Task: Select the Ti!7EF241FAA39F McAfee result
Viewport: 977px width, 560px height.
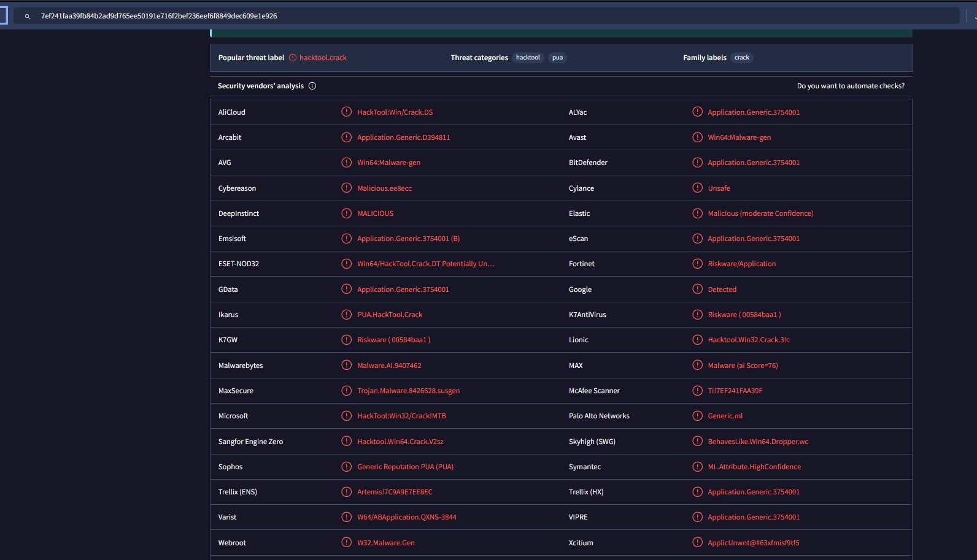Action: click(x=735, y=391)
